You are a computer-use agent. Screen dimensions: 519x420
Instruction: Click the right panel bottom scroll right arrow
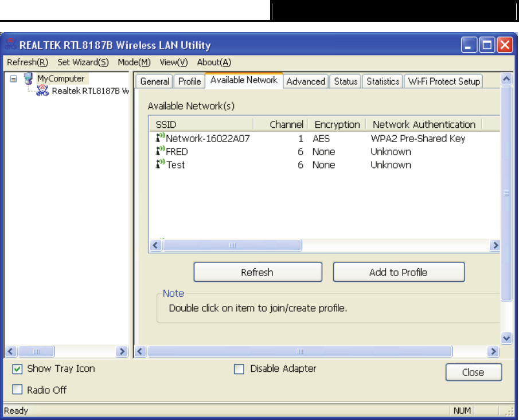pos(493,351)
